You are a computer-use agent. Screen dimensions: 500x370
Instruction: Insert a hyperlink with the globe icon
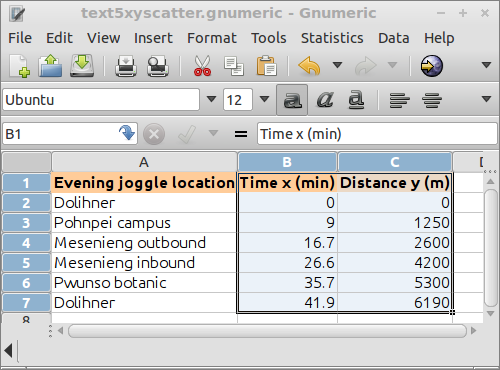pos(432,66)
